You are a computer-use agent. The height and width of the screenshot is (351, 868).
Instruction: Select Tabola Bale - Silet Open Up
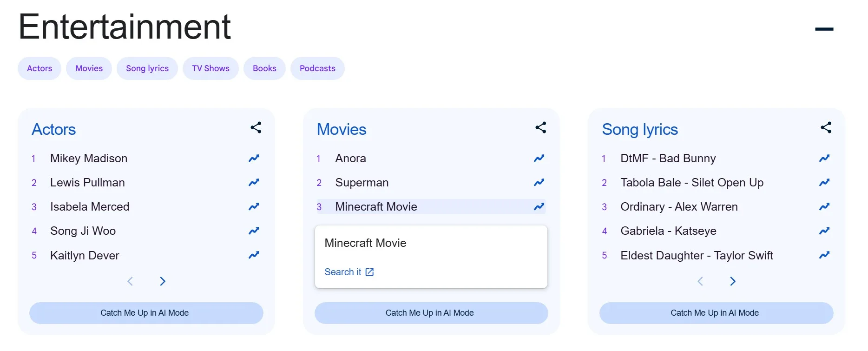pyautogui.click(x=692, y=183)
